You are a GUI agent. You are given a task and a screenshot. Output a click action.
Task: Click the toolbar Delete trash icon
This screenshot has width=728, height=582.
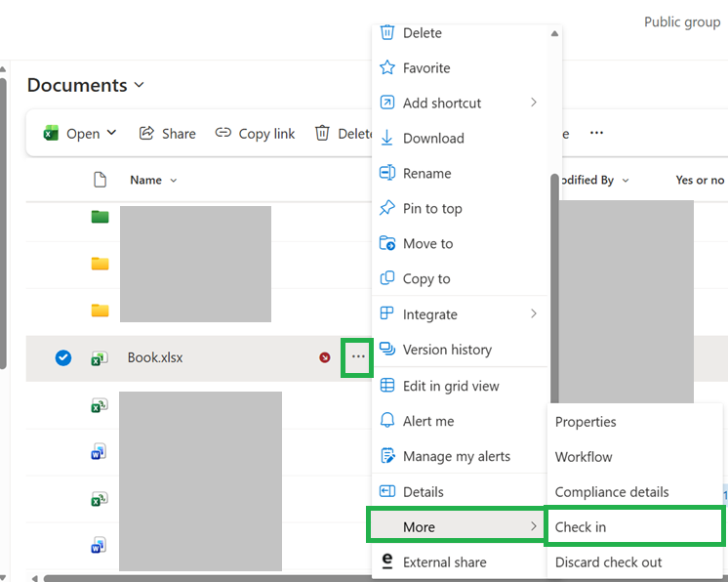322,133
